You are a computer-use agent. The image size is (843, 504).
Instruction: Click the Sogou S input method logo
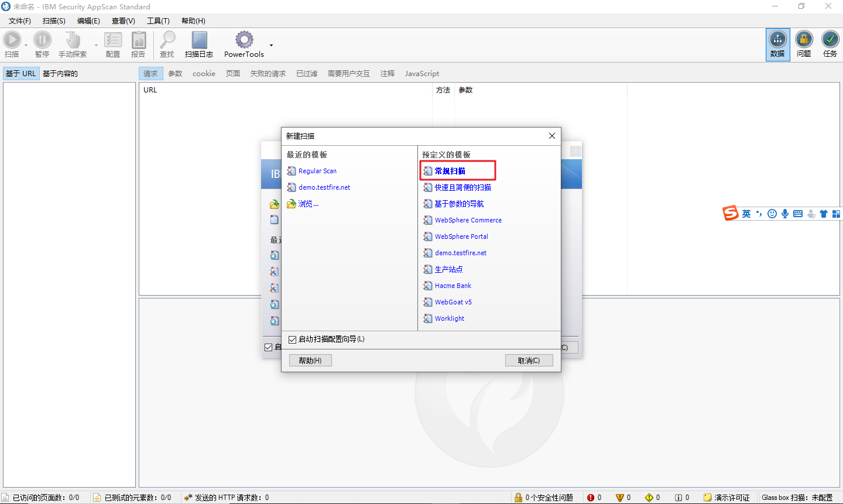(x=730, y=213)
